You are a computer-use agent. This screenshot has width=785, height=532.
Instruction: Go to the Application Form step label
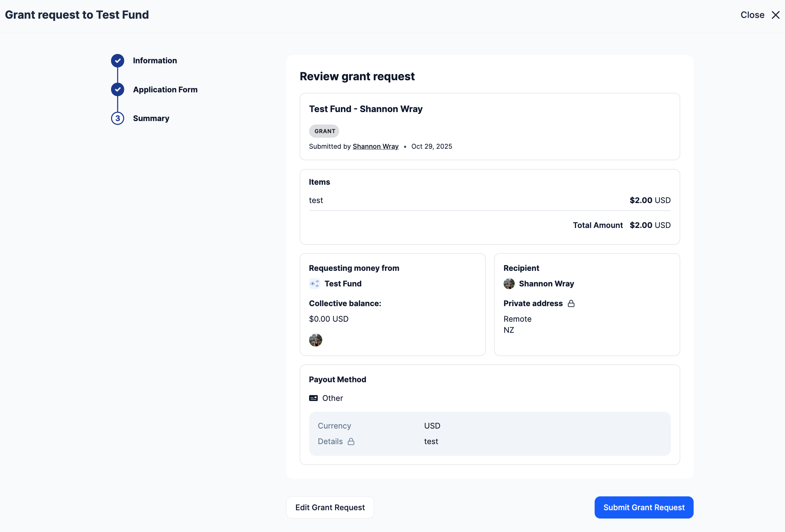pos(165,90)
